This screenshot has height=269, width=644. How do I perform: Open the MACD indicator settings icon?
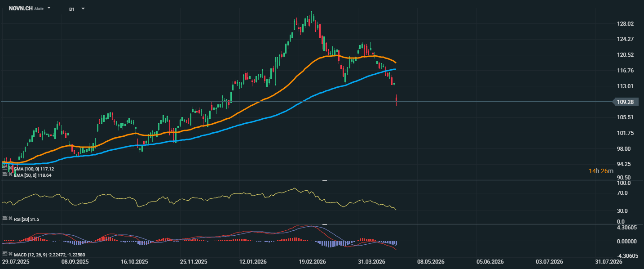tap(5, 254)
